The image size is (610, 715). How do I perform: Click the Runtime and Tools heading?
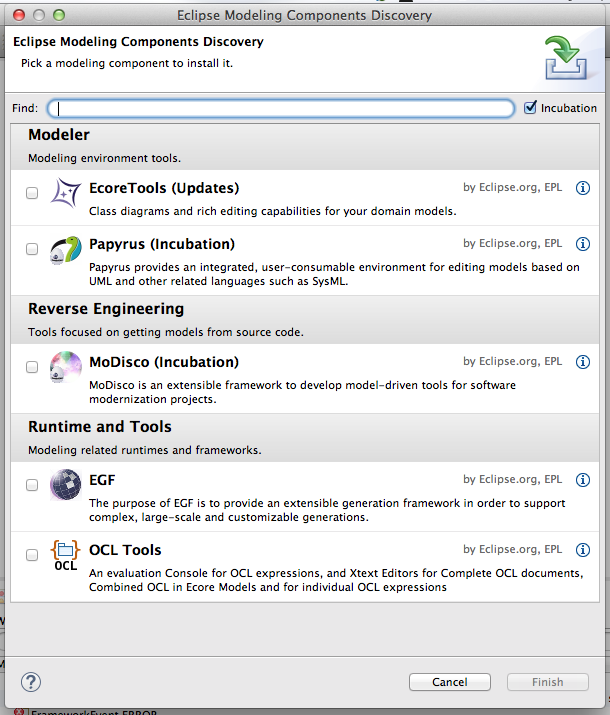point(100,427)
